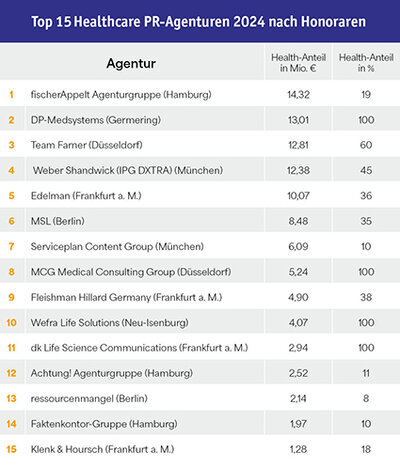This screenshot has height=467, width=400.
Task: Click the MSL (Berlin) row
Action: click(200, 221)
